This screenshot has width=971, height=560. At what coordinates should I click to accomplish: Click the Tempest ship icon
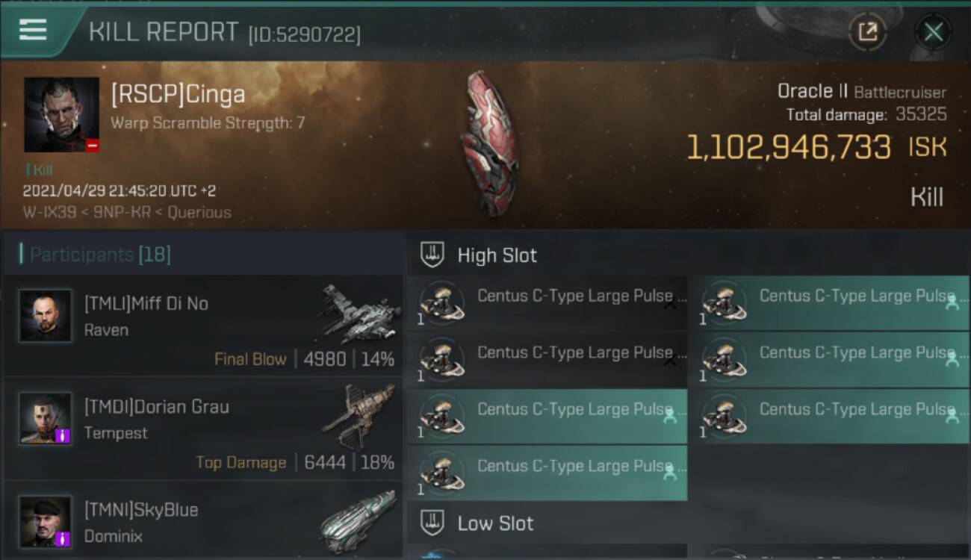point(360,415)
